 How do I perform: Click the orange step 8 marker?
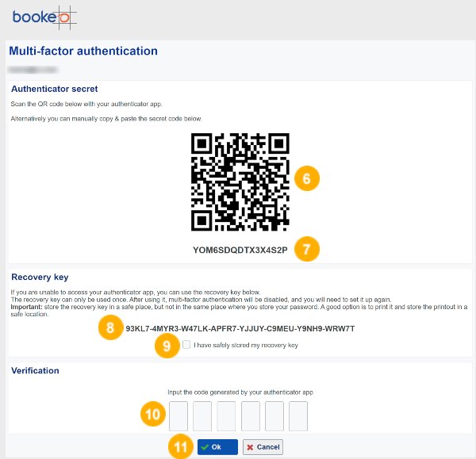coord(110,327)
